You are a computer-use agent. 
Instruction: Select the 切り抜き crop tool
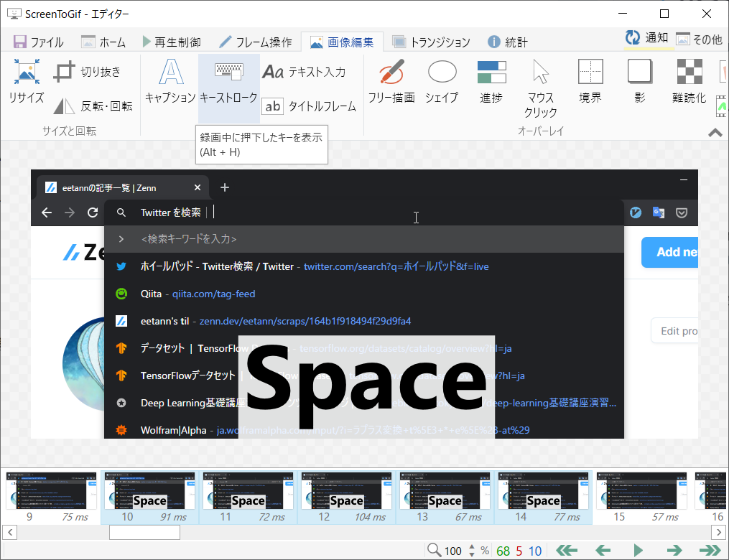pyautogui.click(x=87, y=72)
